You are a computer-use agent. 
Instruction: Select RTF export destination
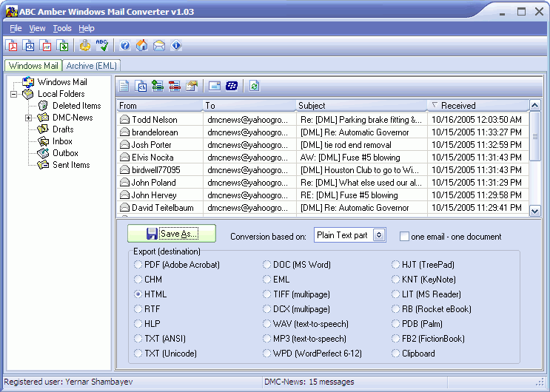click(138, 309)
